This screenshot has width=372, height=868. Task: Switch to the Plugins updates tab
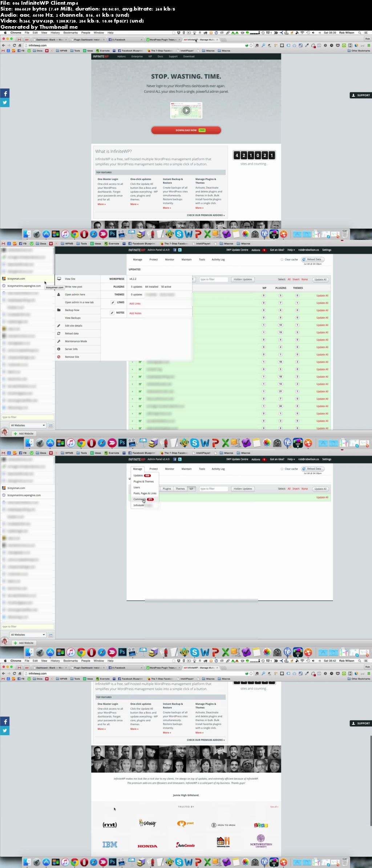coord(167,489)
